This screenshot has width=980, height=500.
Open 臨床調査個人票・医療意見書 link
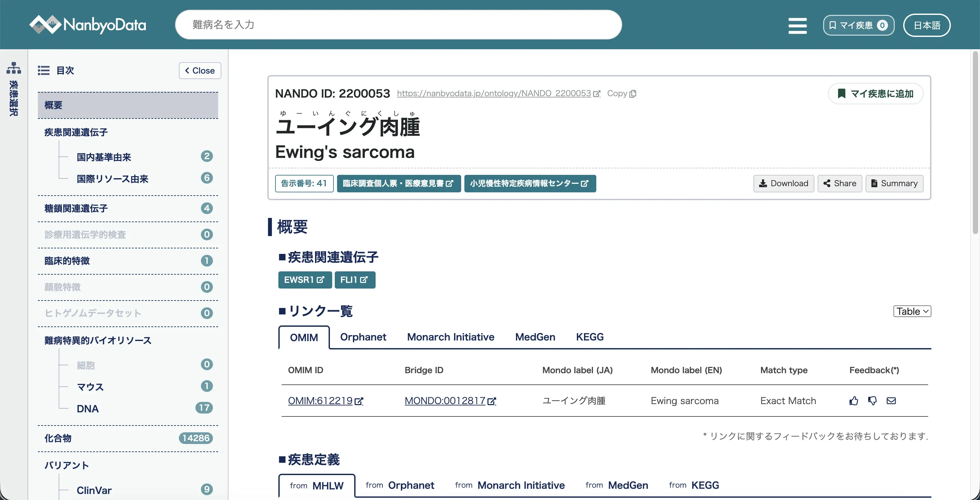pyautogui.click(x=399, y=184)
